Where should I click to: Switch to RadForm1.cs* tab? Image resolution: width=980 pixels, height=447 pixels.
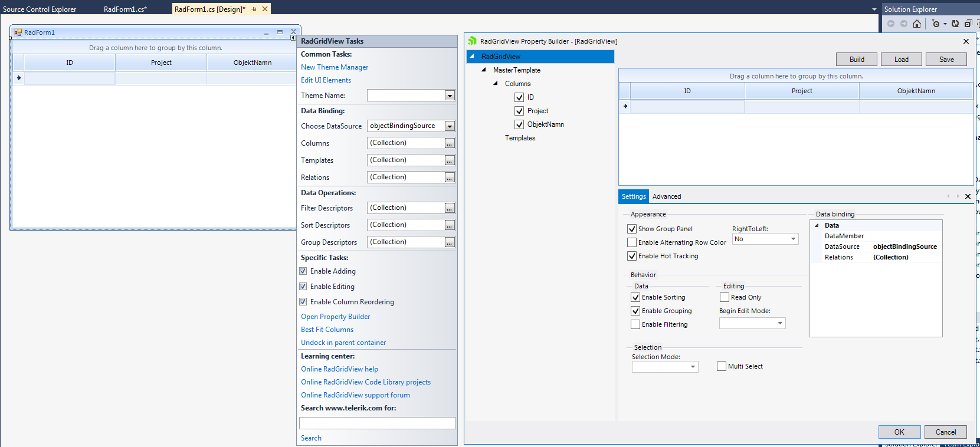125,9
